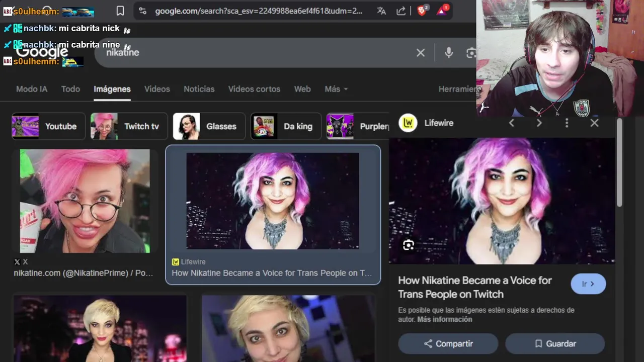The height and width of the screenshot is (362, 644).
Task: Click the Compartir button
Action: [448, 344]
